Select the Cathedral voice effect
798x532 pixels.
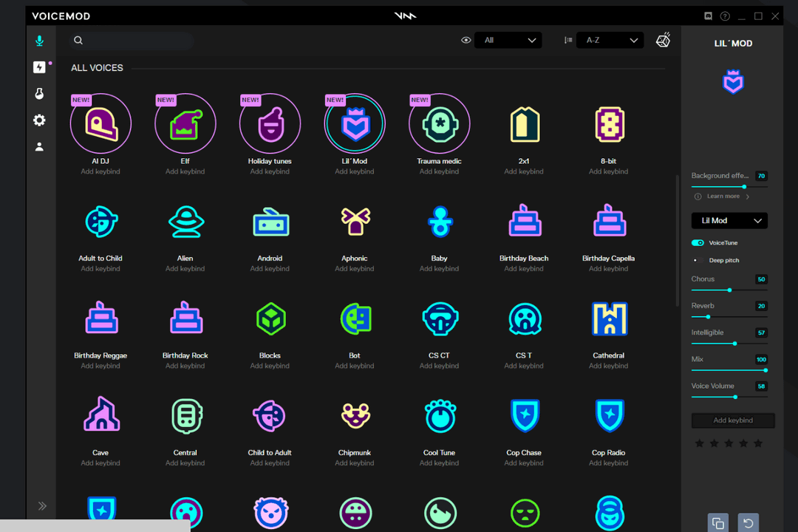coord(609,318)
